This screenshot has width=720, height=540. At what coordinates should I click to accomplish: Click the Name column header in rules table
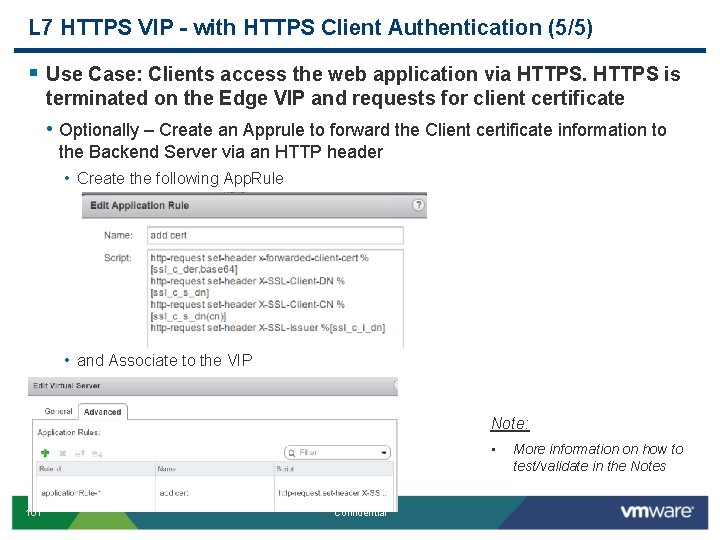pyautogui.click(x=215, y=469)
